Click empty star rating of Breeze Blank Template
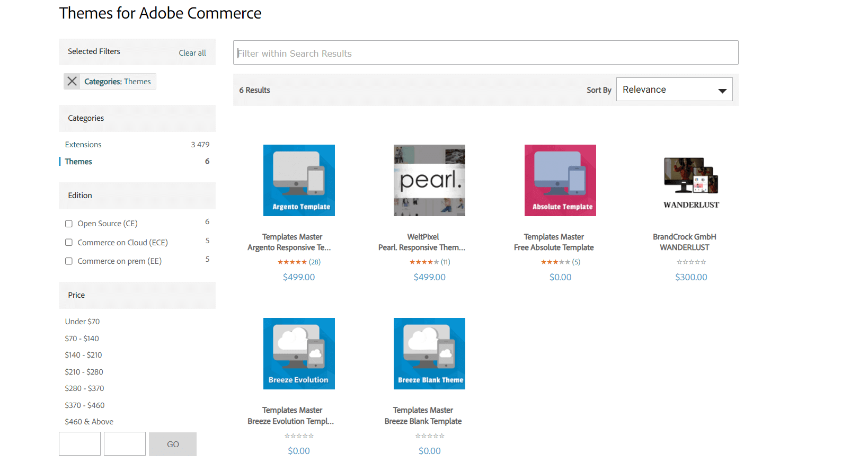The width and height of the screenshot is (868, 462). [x=430, y=436]
